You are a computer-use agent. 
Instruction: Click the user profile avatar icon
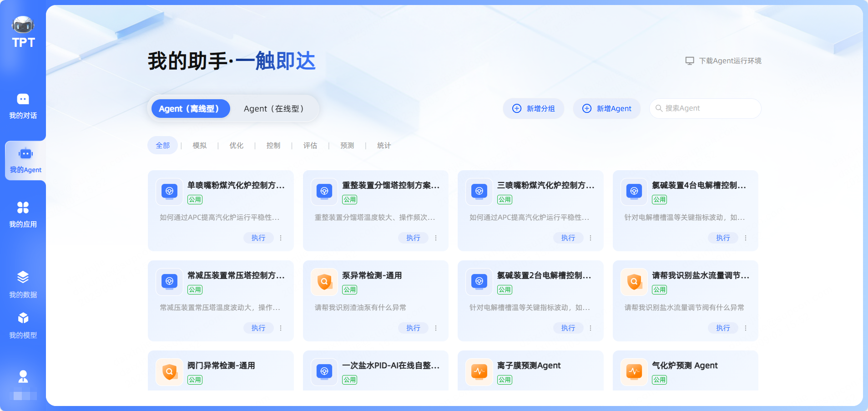coord(23,377)
